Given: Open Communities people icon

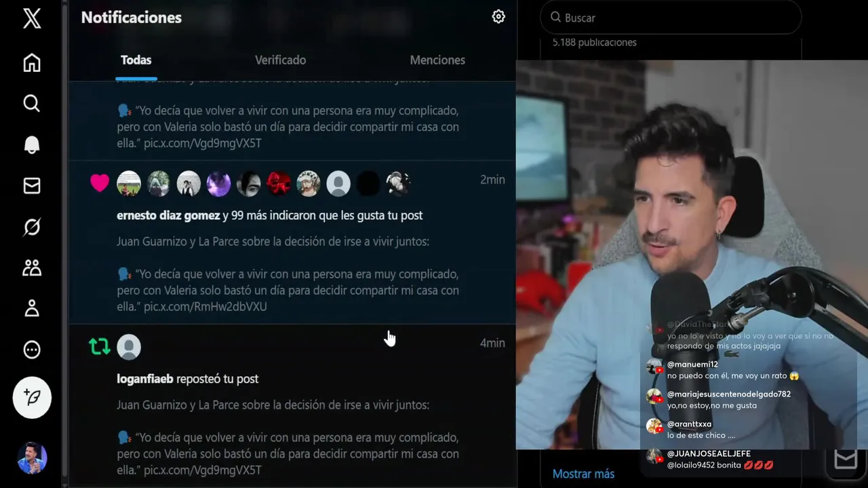Looking at the screenshot, I should [x=32, y=268].
